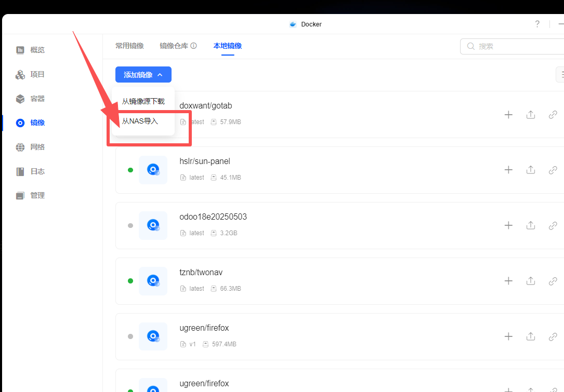
Task: Choose 从镜像源下载 from the dropdown menu
Action: tap(143, 101)
